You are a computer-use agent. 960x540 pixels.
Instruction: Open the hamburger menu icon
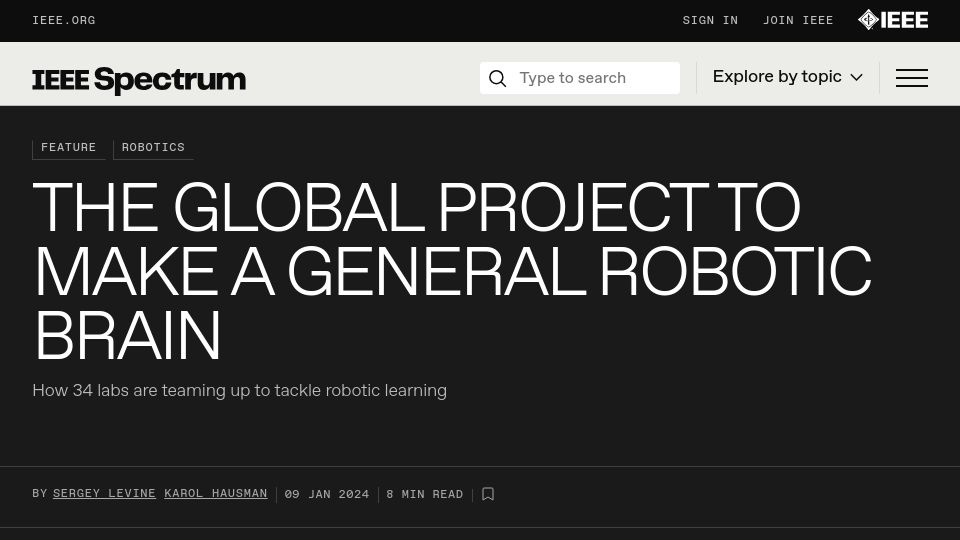(912, 78)
